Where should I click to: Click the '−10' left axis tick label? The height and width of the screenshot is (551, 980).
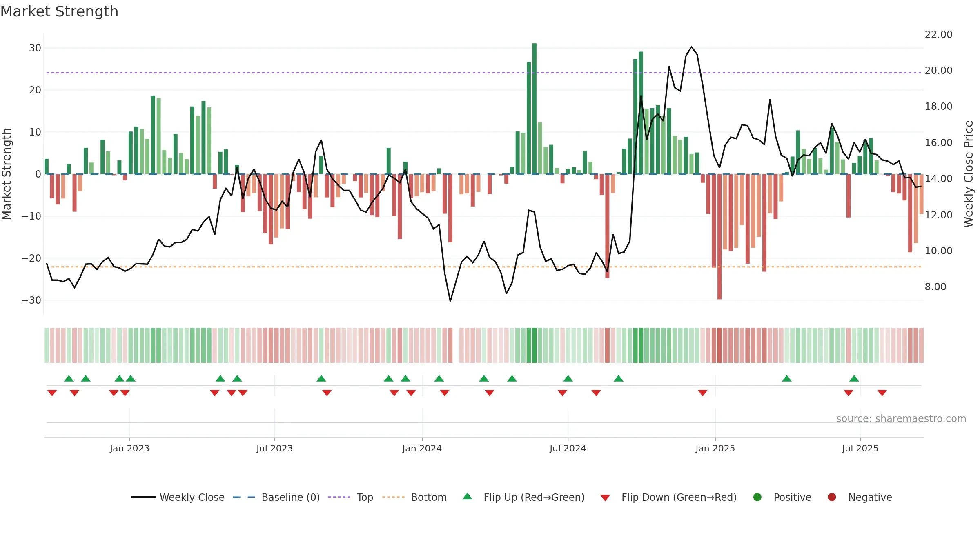coord(31,216)
